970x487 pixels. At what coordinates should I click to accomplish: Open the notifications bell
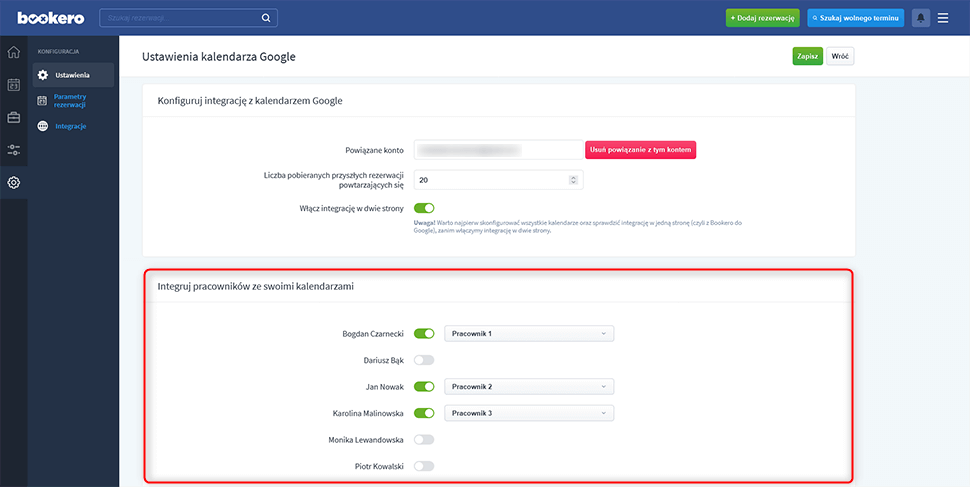(x=921, y=18)
